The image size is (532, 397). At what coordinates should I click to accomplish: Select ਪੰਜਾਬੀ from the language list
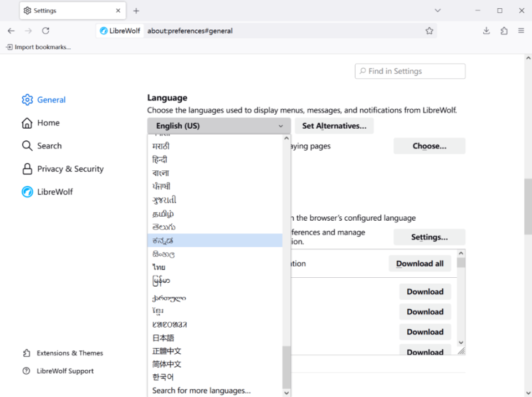pos(215,186)
